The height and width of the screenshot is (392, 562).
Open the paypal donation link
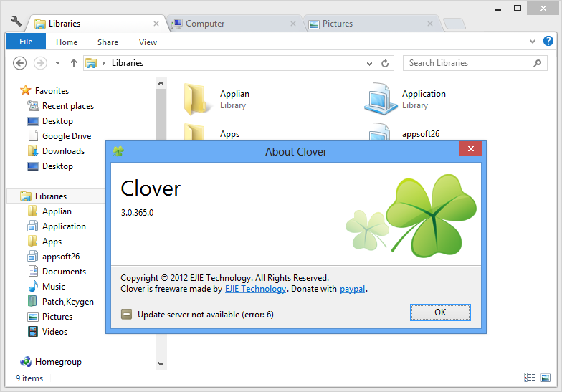[x=353, y=289]
